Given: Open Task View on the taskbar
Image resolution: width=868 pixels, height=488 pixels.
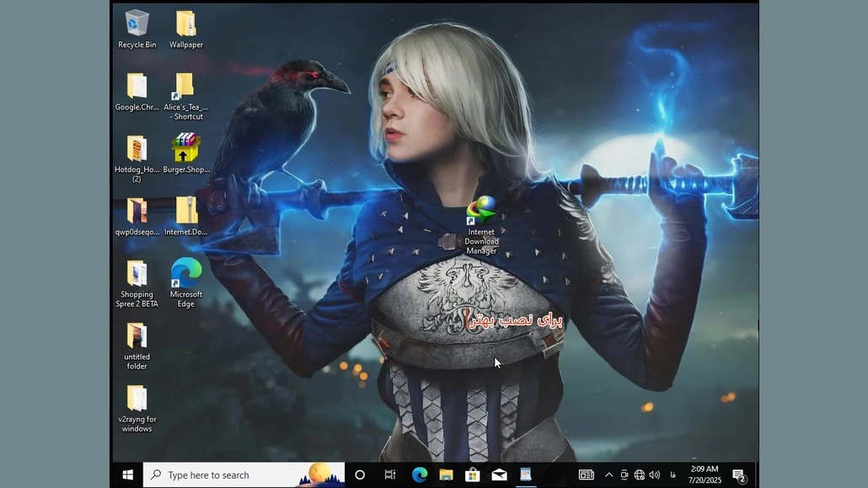Looking at the screenshot, I should (x=389, y=475).
